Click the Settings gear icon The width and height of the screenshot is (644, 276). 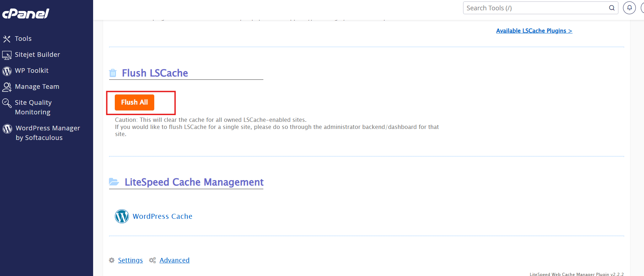coord(112,260)
